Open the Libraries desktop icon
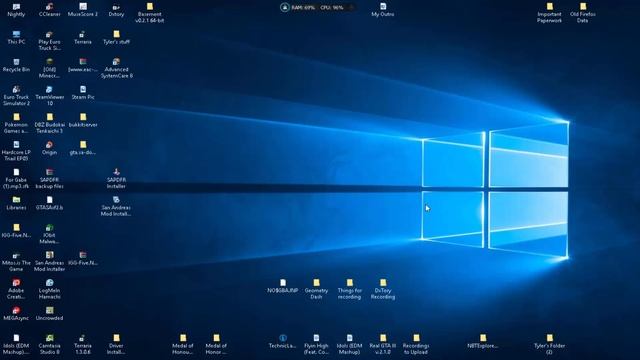640x360 pixels. tap(16, 203)
